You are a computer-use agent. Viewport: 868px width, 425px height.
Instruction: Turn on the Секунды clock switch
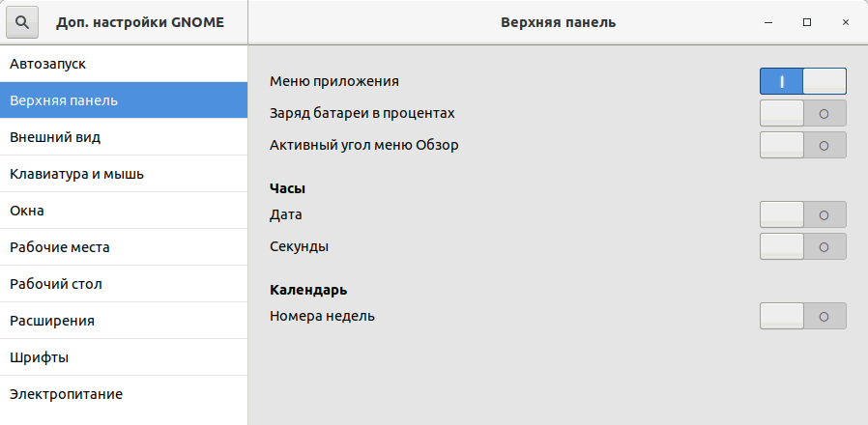tap(802, 246)
